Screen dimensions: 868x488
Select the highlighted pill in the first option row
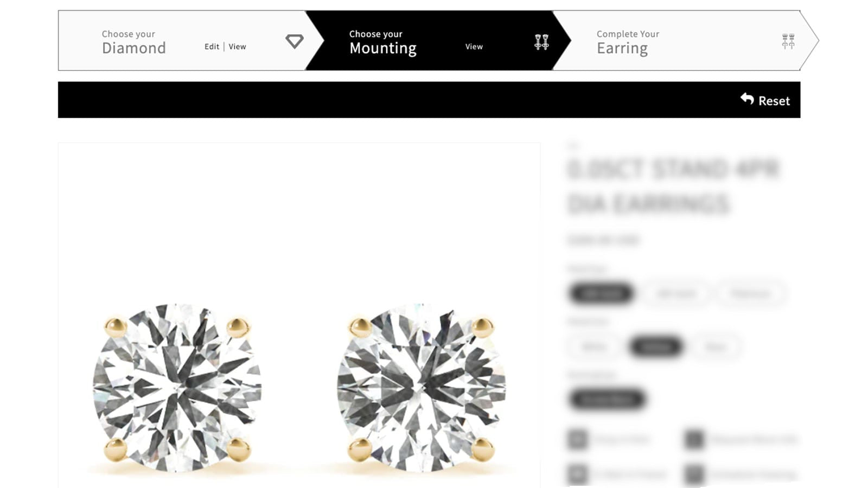[x=601, y=293]
